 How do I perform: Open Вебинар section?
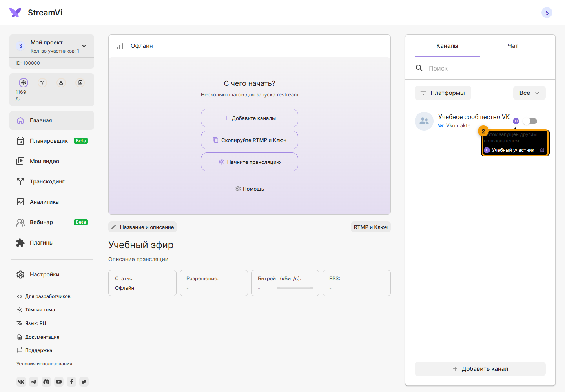tap(52, 222)
